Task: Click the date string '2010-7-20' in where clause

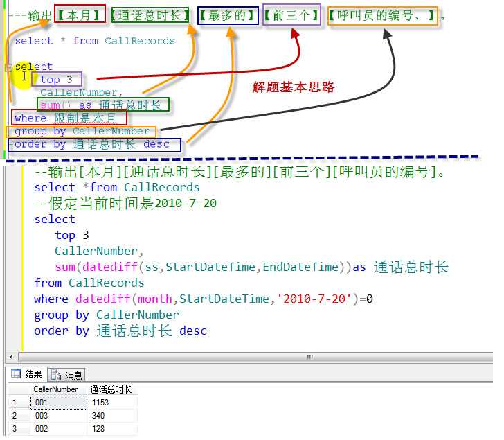Action: [x=314, y=299]
